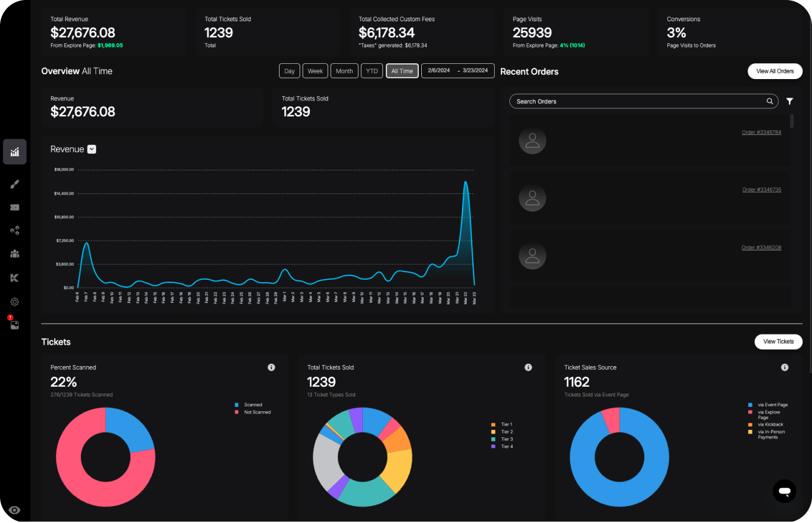The image size is (812, 523).
Task: Toggle the eye visibility icon at bottom left
Action: (15, 510)
